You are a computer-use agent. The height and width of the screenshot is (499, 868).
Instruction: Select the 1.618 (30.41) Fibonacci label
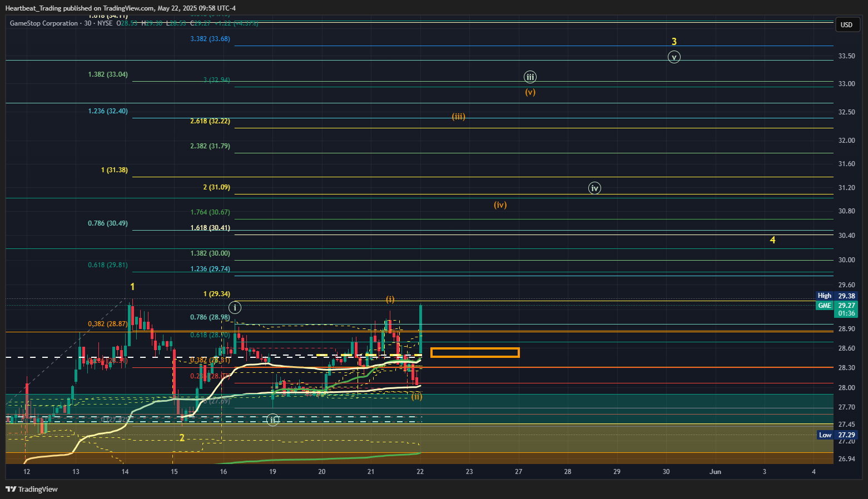tap(210, 228)
